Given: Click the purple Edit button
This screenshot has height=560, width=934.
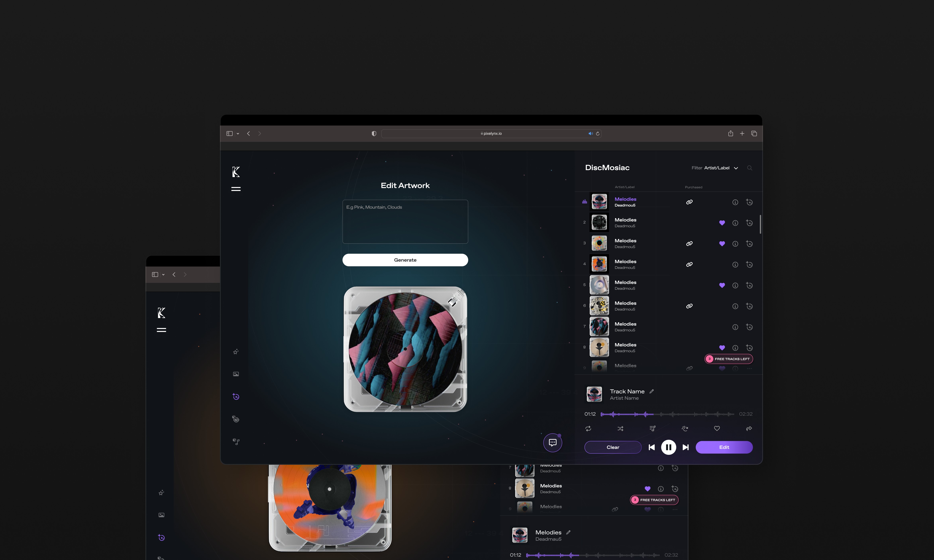Looking at the screenshot, I should [x=724, y=447].
